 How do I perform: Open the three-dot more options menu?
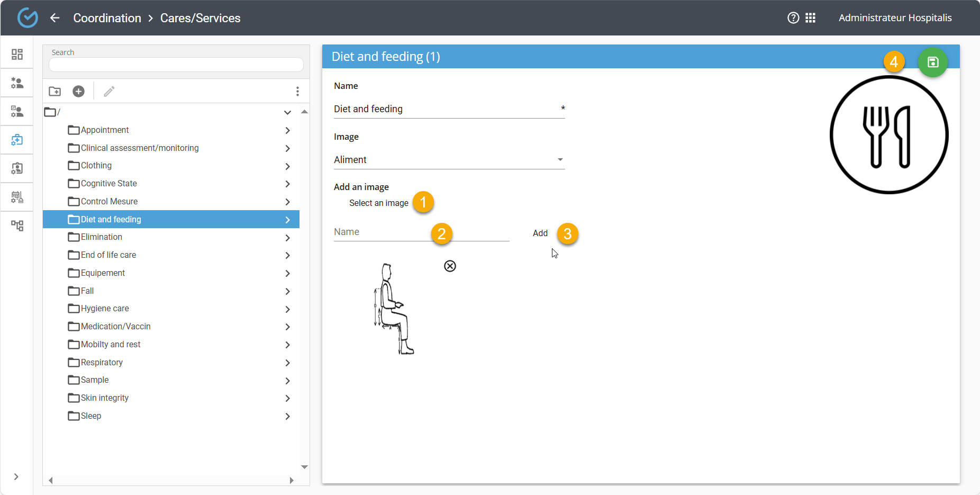tap(297, 92)
